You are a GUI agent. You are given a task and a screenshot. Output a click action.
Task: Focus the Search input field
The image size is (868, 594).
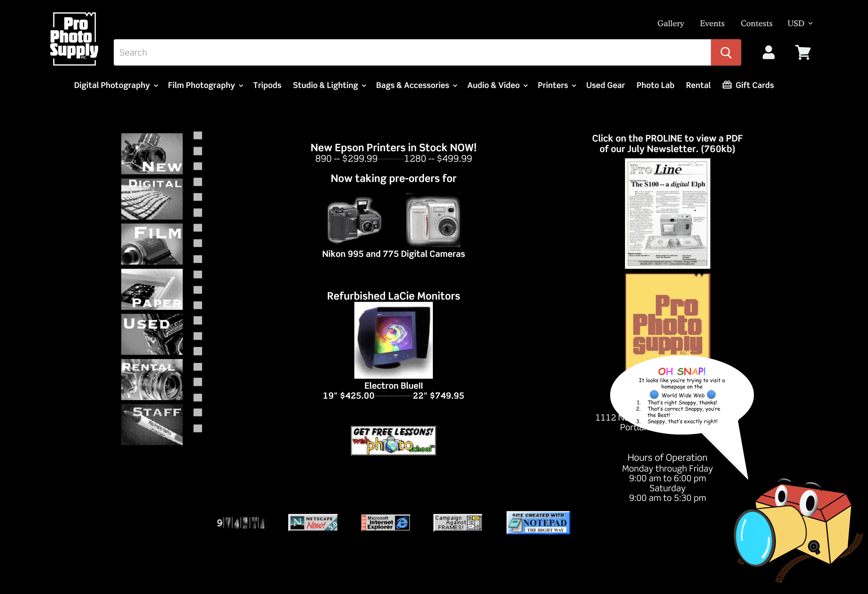coord(412,52)
